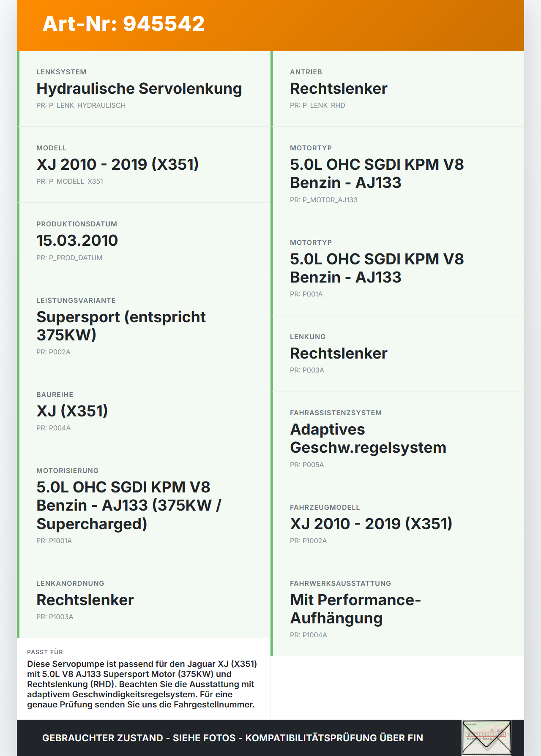
Task: Click the Passt Für description text
Action: pyautogui.click(x=142, y=684)
